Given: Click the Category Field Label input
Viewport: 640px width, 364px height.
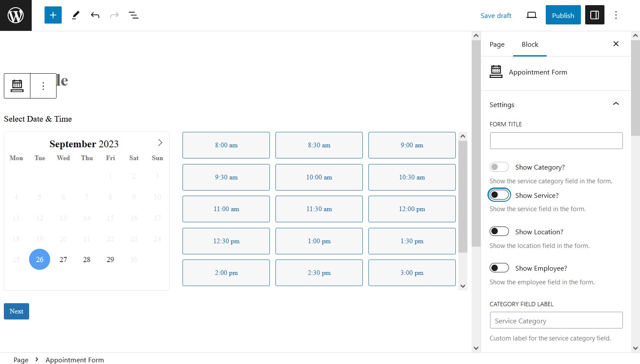Looking at the screenshot, I should point(556,320).
